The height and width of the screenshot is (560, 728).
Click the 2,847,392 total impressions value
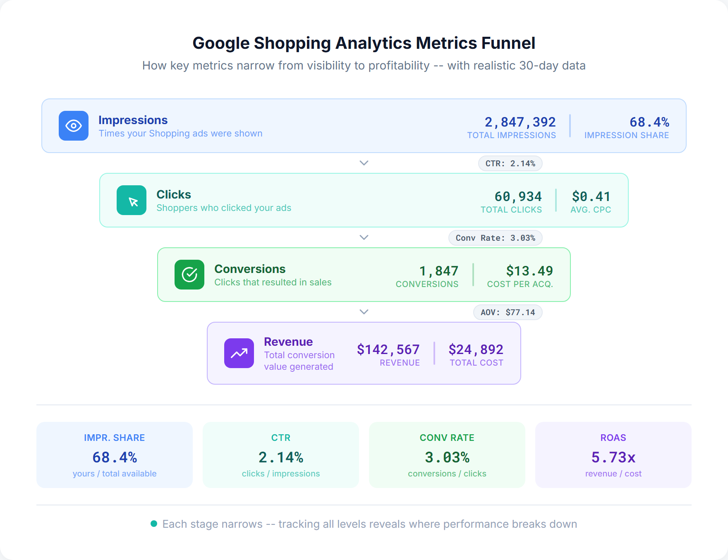coord(520,122)
